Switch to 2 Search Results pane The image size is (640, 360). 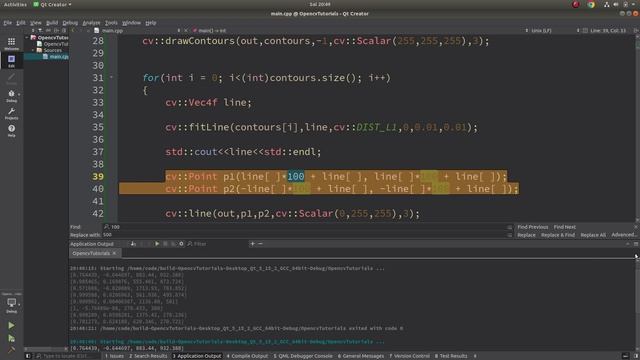[148, 356]
